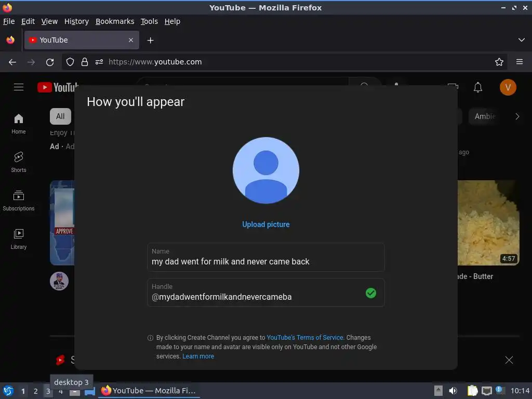Open the account avatar with letter V

tap(508, 87)
